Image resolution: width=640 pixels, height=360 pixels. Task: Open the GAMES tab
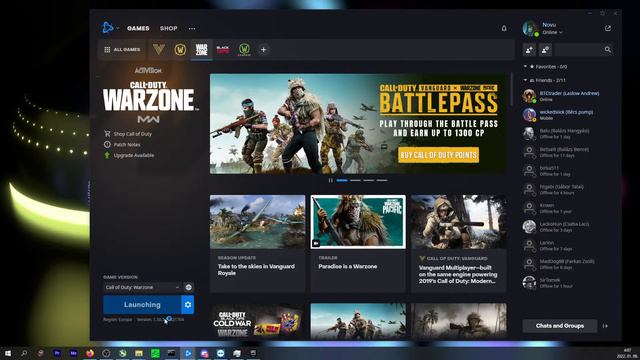[138, 28]
